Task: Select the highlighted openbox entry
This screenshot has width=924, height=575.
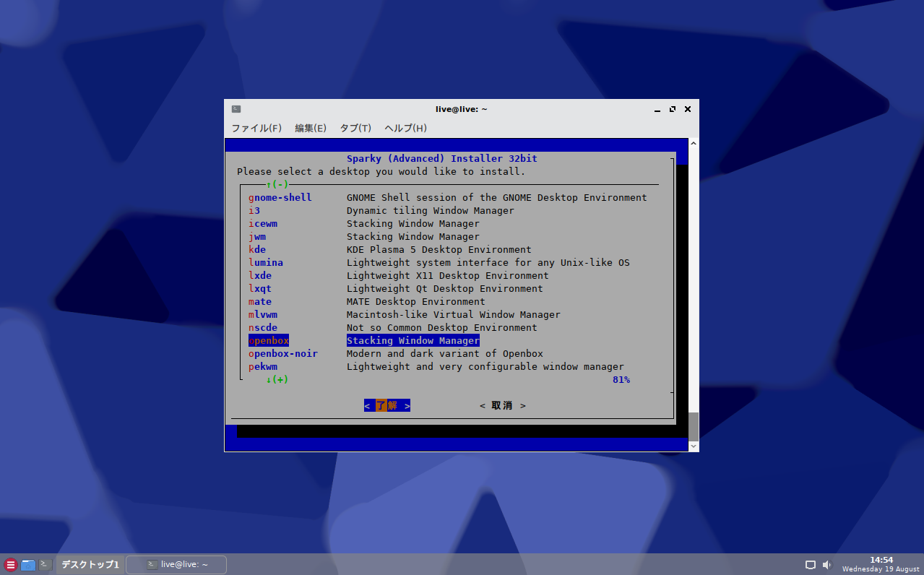Action: [x=269, y=341]
